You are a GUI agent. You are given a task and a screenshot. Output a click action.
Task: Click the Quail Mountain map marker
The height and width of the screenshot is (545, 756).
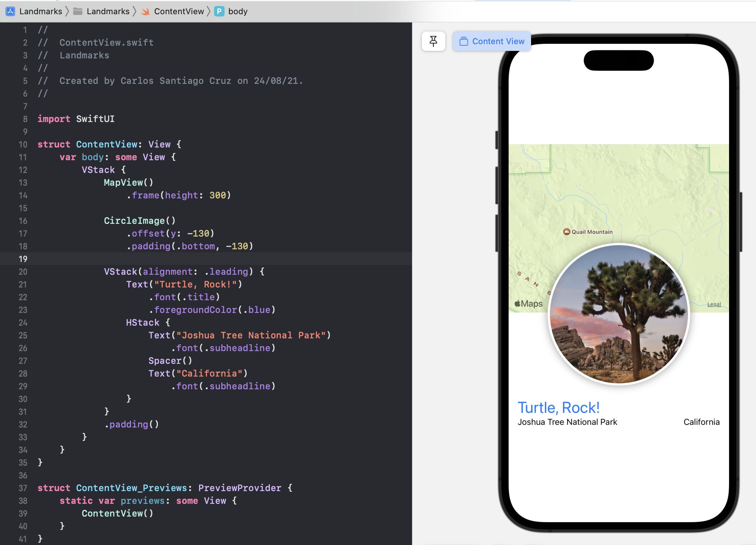567,232
